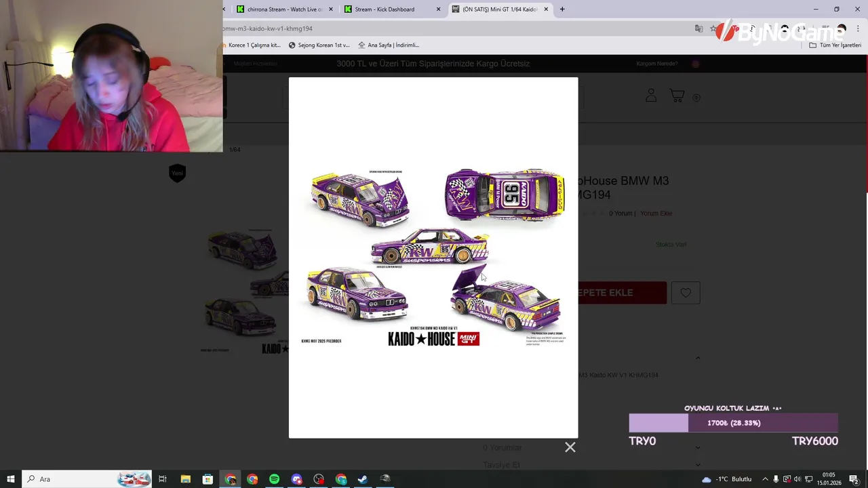
Task: Open the weather widget -1°C Bulutlu
Action: click(726, 479)
